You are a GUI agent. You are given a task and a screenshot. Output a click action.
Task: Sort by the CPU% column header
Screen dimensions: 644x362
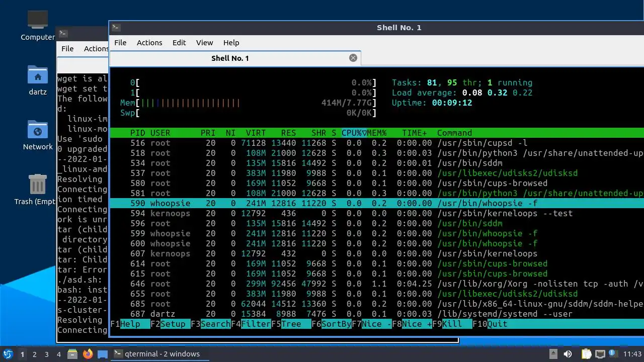click(354, 133)
